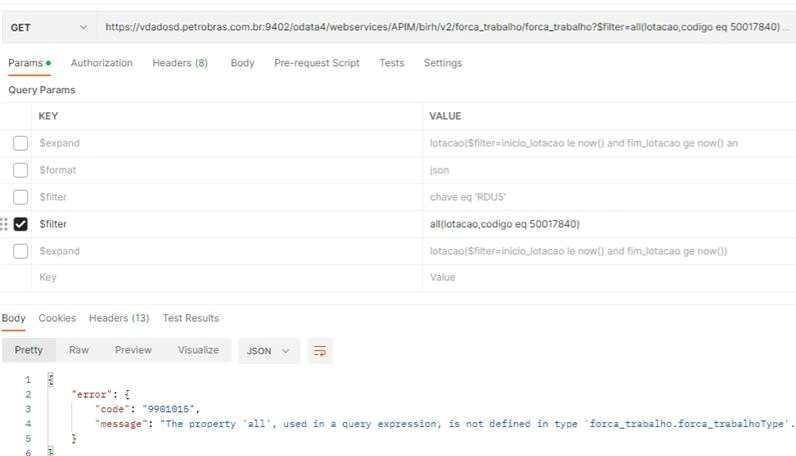This screenshot has height=456, width=796.
Task: Enable the $format parameter checkbox
Action: click(20, 170)
